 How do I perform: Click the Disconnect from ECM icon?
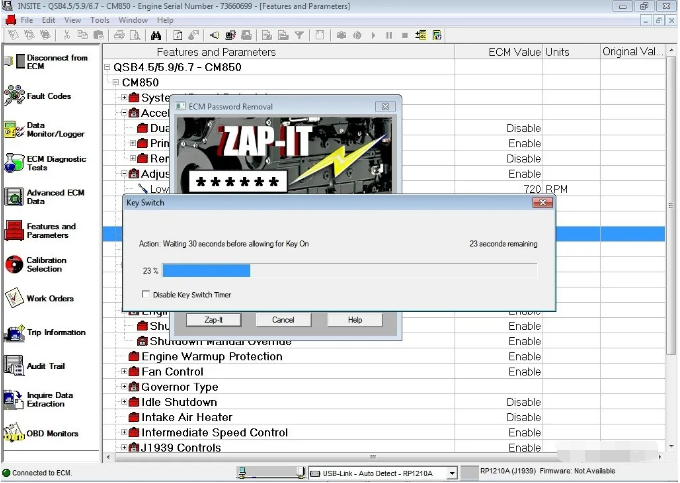(x=15, y=62)
